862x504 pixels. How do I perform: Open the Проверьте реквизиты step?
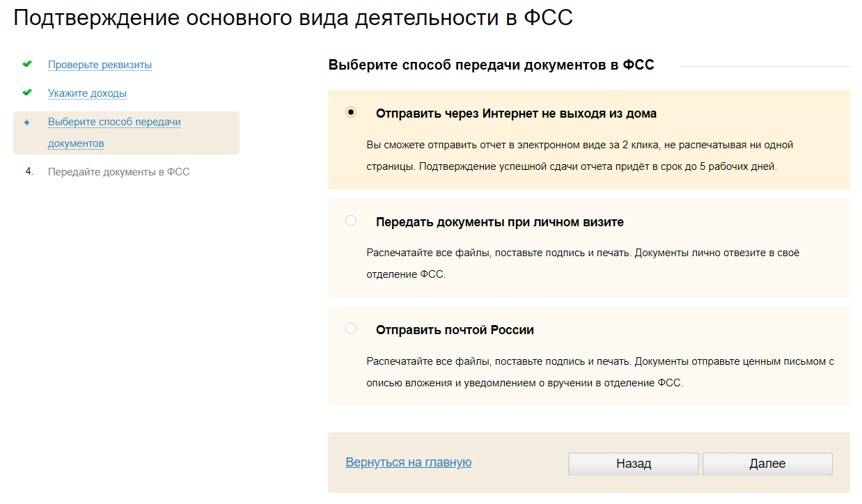click(100, 65)
